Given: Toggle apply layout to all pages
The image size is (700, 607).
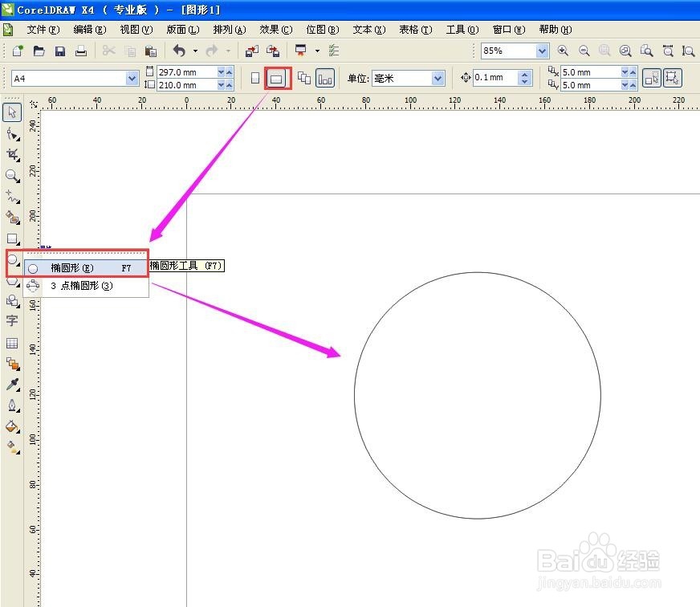Looking at the screenshot, I should 304,78.
